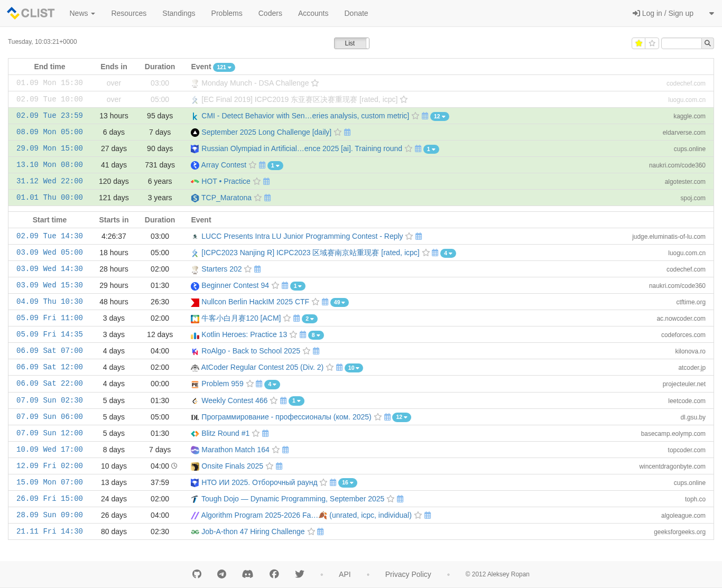The image size is (722, 588).
Task: Add Nullcon Berlin HackIM CTF to calendar
Action: coord(325,302)
